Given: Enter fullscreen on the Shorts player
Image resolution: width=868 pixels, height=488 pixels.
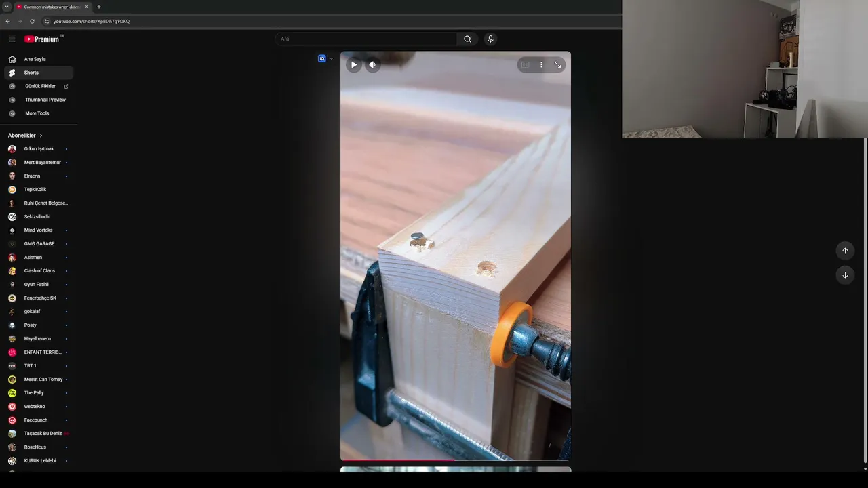Looking at the screenshot, I should click(557, 65).
